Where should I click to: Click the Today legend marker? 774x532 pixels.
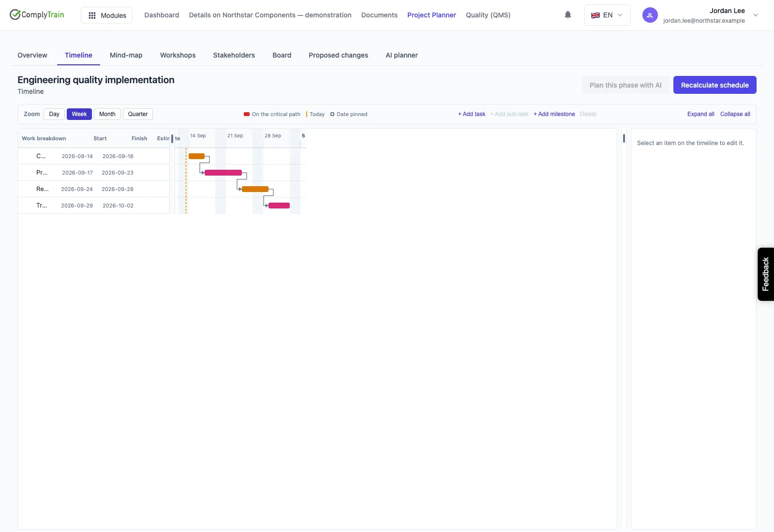pos(307,114)
